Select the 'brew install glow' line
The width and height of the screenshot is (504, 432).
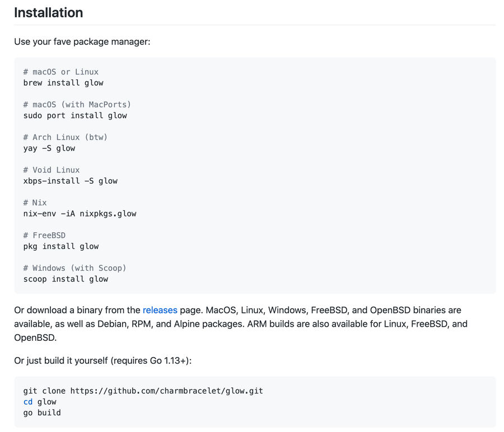(63, 83)
